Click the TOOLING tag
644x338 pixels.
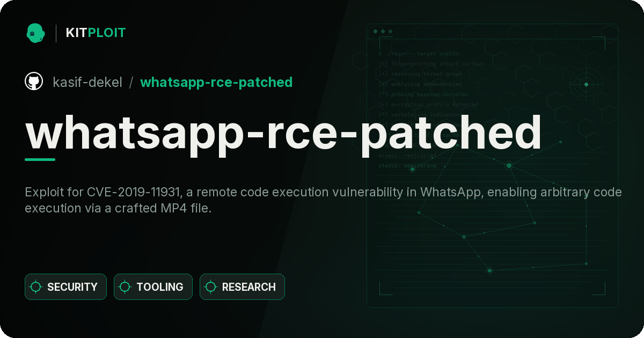(153, 286)
